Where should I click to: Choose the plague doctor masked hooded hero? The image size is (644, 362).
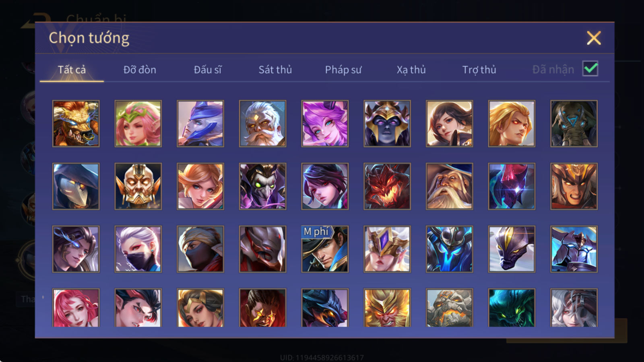click(76, 186)
